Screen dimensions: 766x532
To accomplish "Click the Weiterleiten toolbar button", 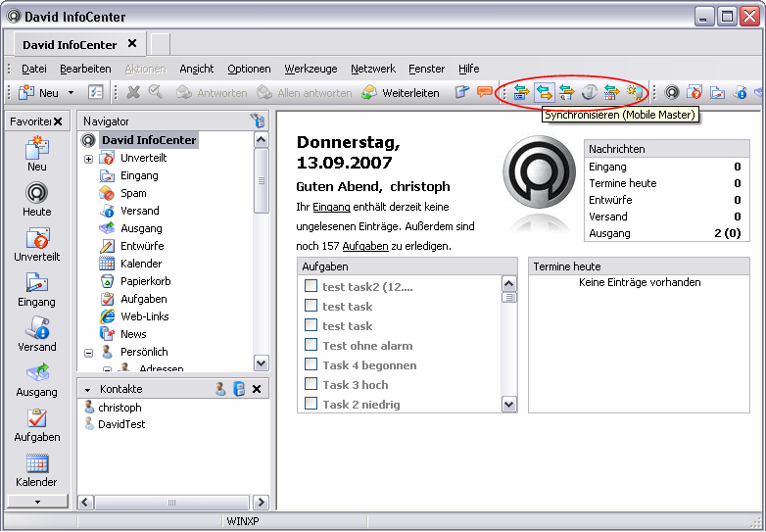I will coord(400,93).
